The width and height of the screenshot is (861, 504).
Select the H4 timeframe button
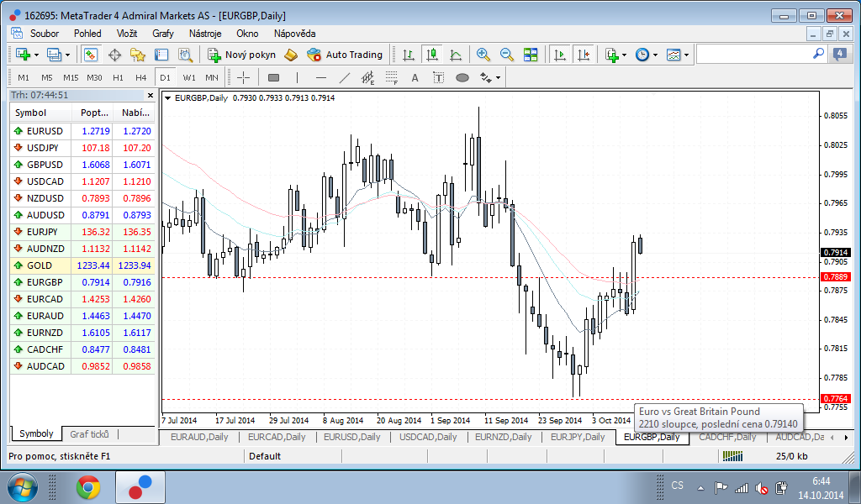[141, 77]
